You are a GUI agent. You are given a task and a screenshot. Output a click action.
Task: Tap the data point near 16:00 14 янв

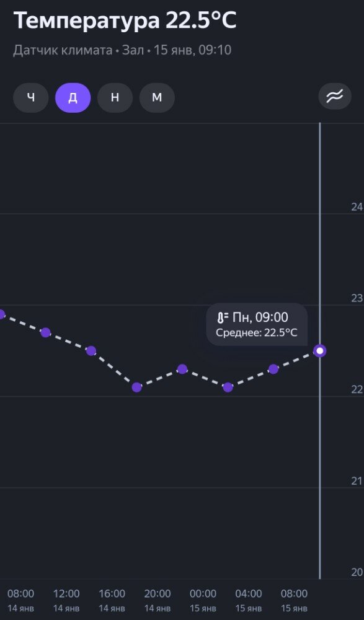(x=91, y=351)
